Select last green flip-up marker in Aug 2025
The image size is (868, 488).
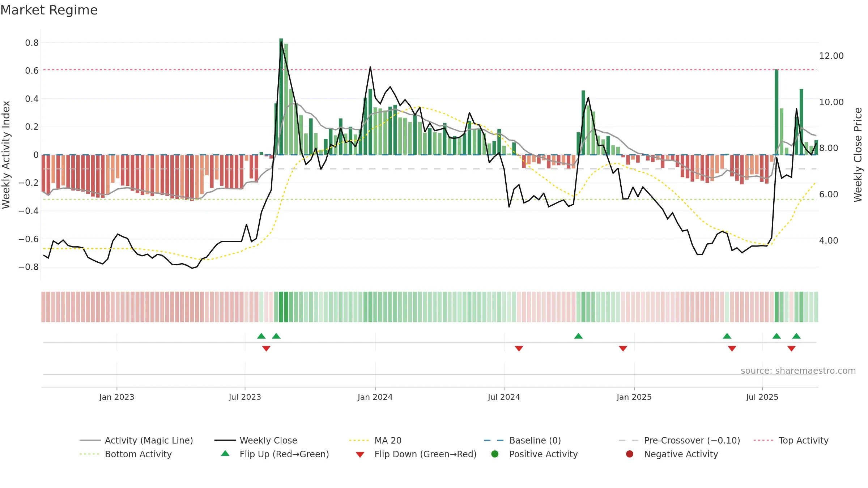796,336
